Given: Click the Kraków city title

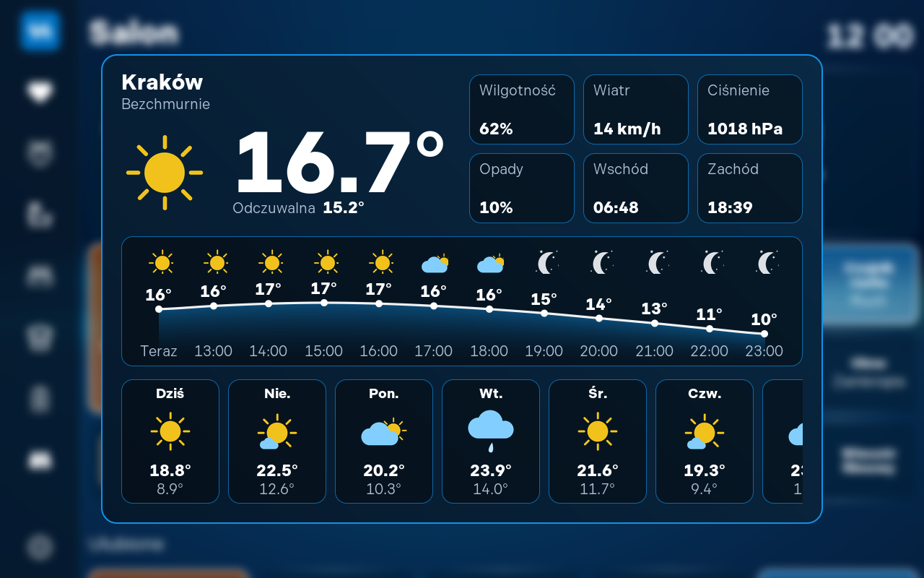Looking at the screenshot, I should 162,82.
